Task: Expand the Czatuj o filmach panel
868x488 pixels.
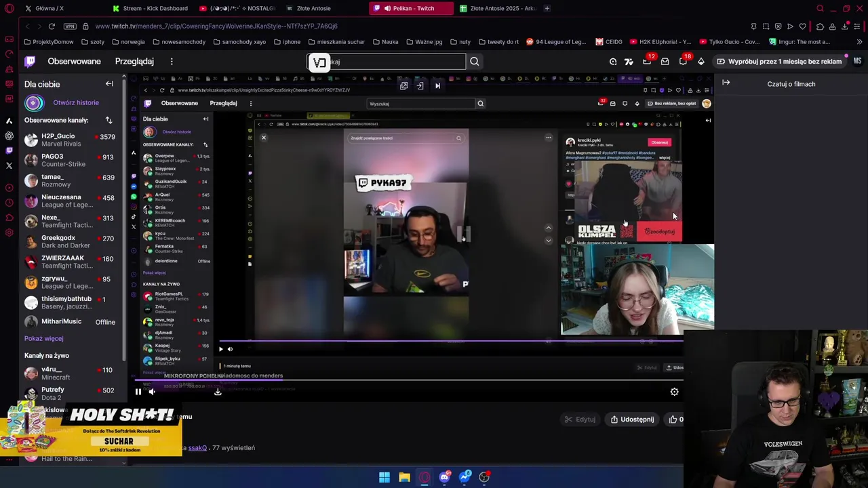Action: [726, 83]
